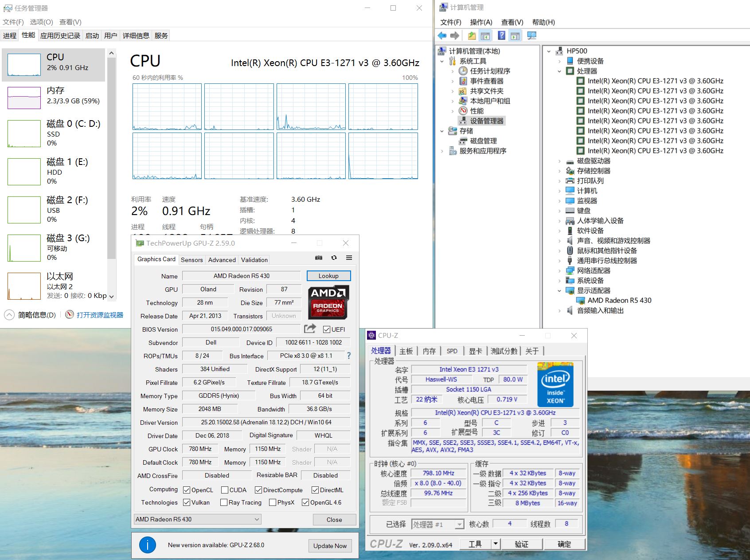The width and height of the screenshot is (750, 560).
Task: Open the GPU-Z hamburger menu icon
Action: click(x=349, y=258)
